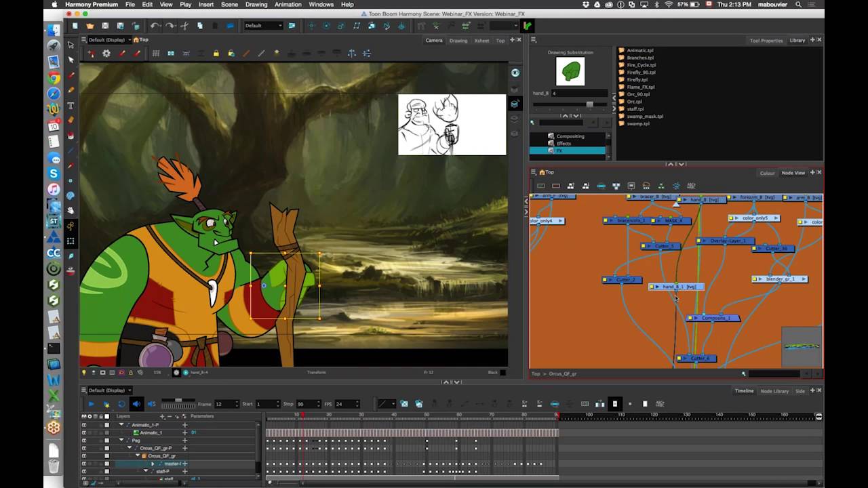Toggle visibility checkbox for Animatic_1-P layer
This screenshot has width=868, height=488.
84,425
